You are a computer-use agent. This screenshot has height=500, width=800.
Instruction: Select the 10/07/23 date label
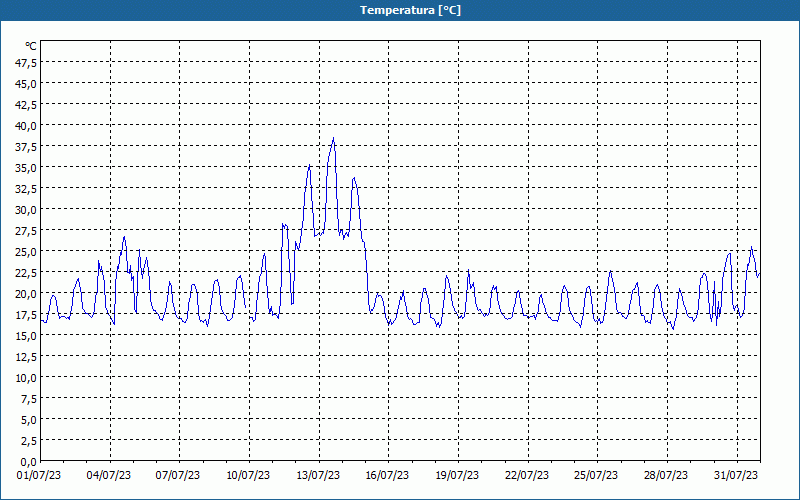click(248, 475)
